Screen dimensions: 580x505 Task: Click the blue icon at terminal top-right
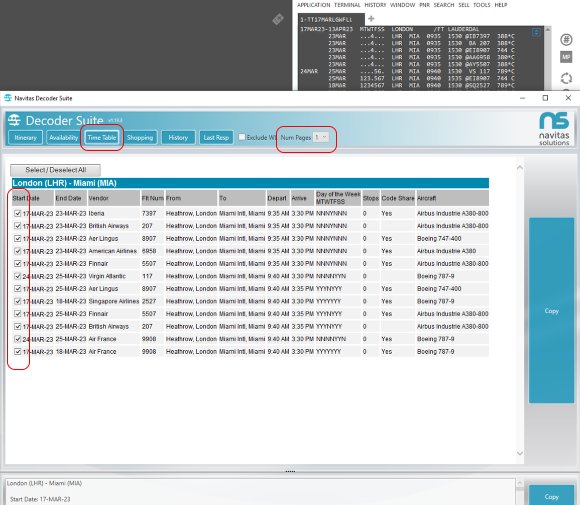tap(536, 33)
